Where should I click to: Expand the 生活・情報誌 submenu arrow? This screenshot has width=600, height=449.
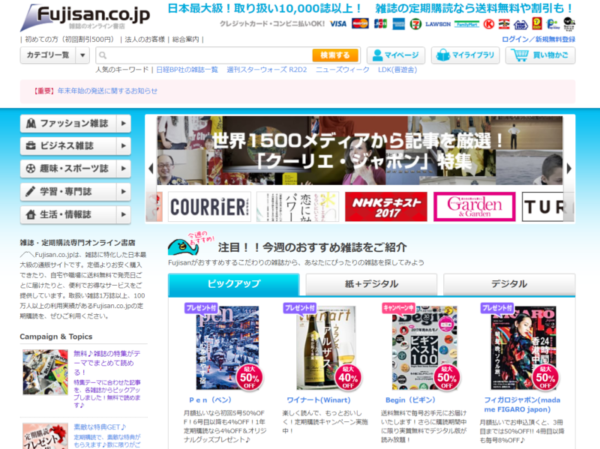pyautogui.click(x=123, y=214)
